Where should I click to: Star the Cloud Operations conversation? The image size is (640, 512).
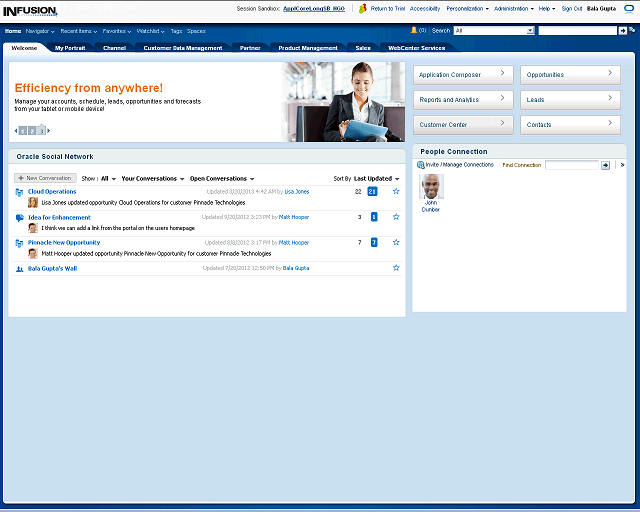point(396,191)
